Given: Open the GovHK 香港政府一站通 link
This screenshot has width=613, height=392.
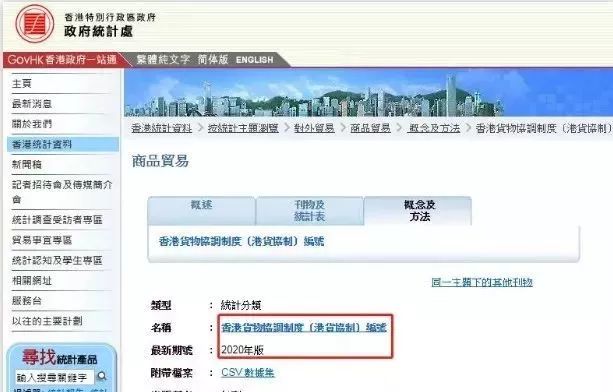Looking at the screenshot, I should point(62,60).
